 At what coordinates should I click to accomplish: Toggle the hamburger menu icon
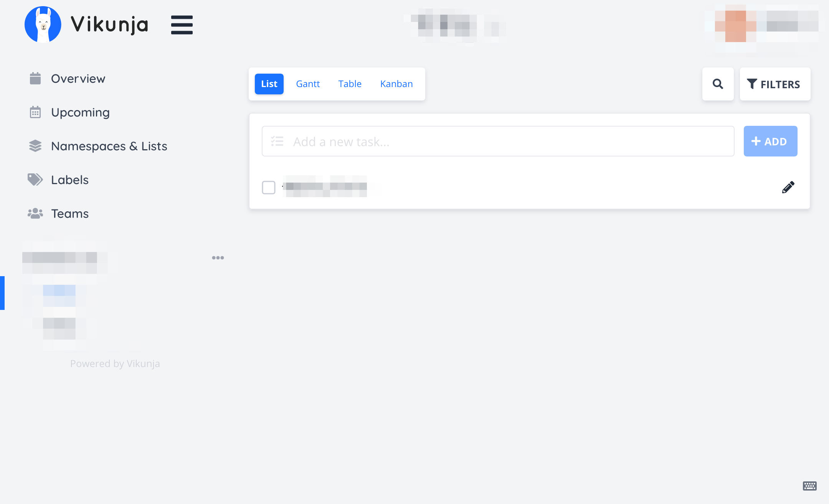click(182, 25)
